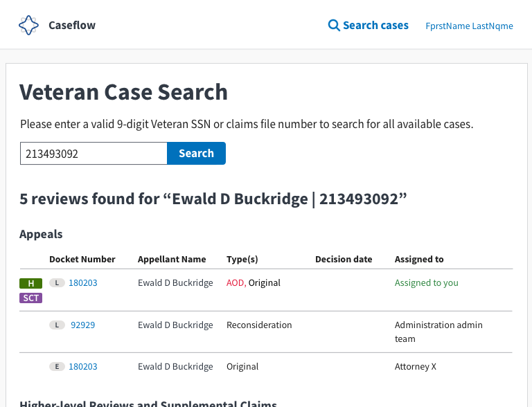Click the 'Attorney X' assignee cell

tap(416, 367)
